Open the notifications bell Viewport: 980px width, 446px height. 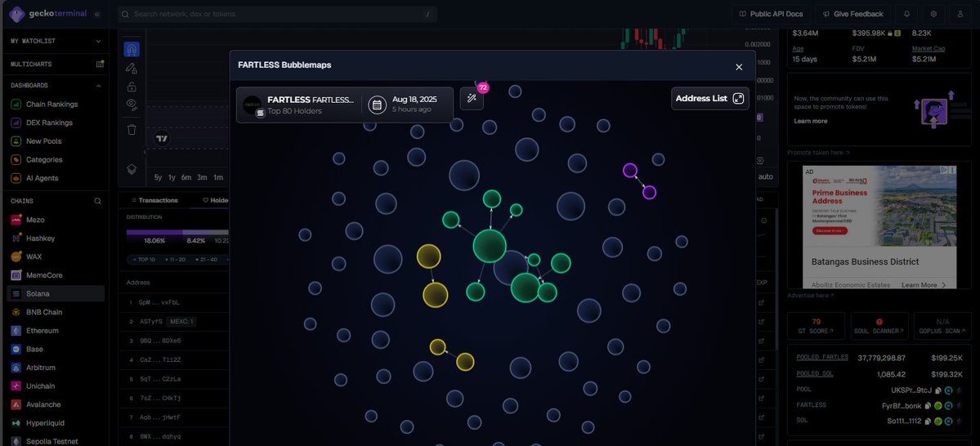click(907, 14)
